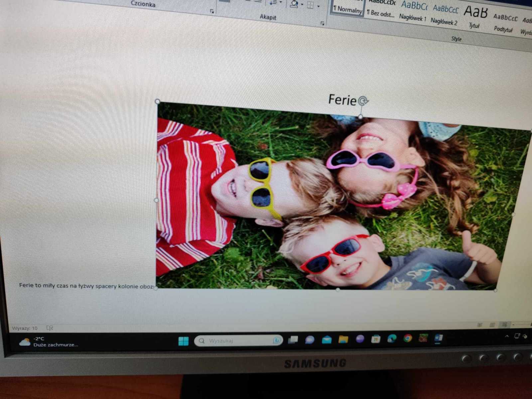
Task: Open the Minecraft icon on the taskbar
Action: click(423, 338)
